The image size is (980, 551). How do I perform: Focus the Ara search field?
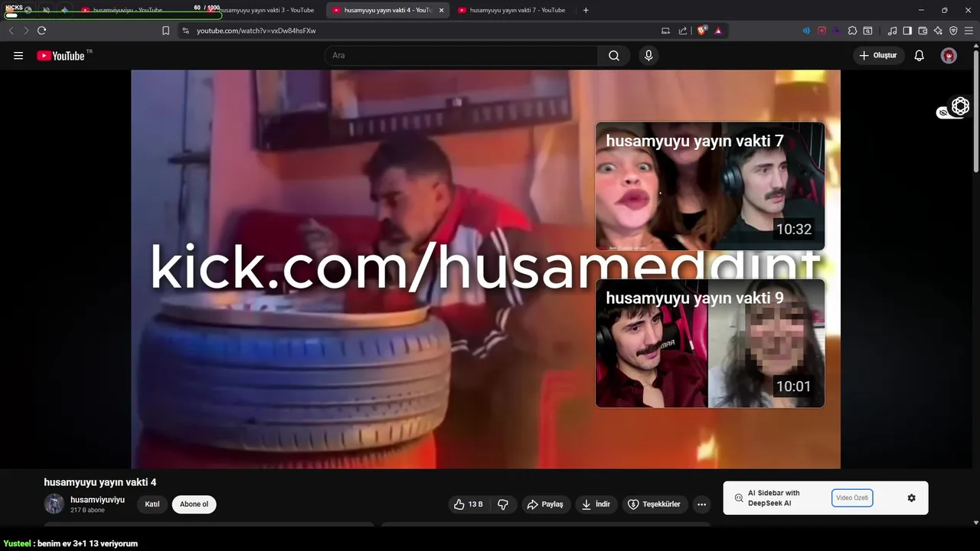461,55
